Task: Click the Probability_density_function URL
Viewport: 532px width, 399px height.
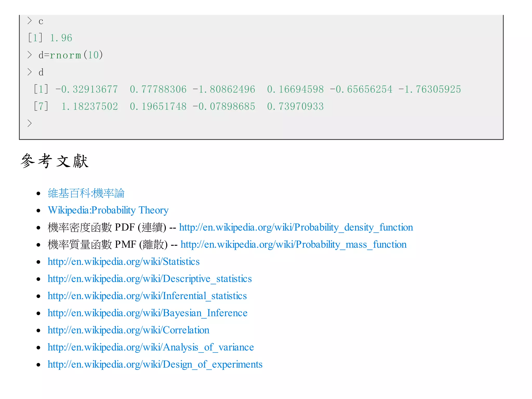Action: coord(296,227)
